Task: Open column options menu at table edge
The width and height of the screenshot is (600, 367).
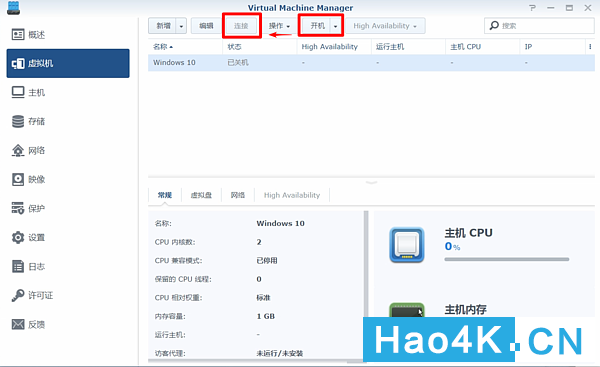Action: pyautogui.click(x=590, y=47)
